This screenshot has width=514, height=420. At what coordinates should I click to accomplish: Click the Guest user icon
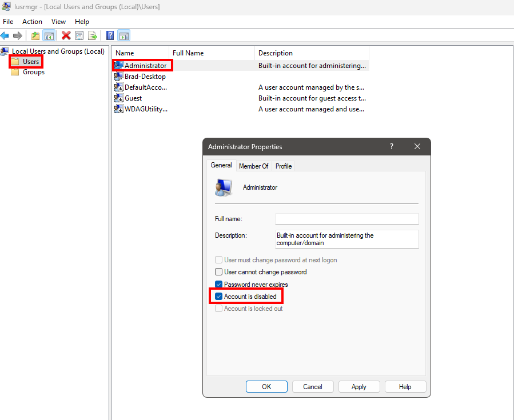pos(119,98)
